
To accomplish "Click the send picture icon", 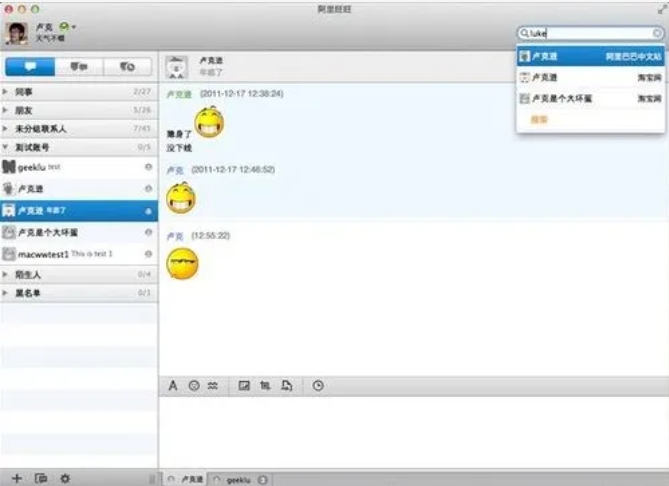I will 244,386.
